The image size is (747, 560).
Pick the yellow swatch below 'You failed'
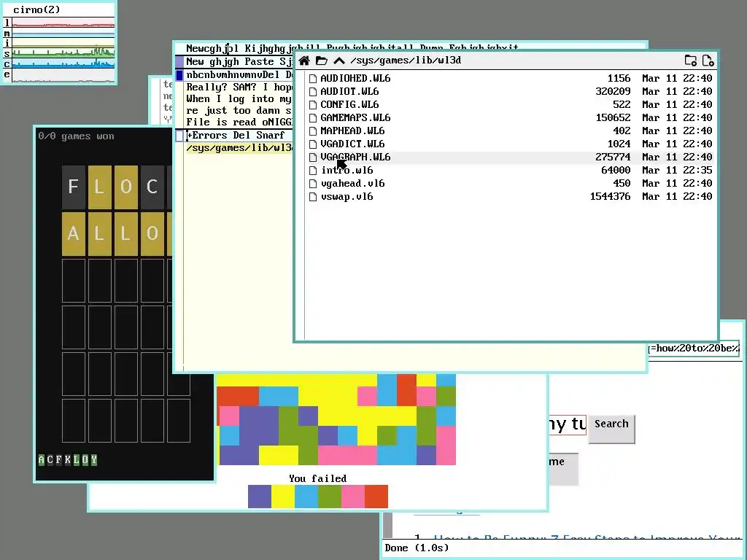[x=283, y=497]
